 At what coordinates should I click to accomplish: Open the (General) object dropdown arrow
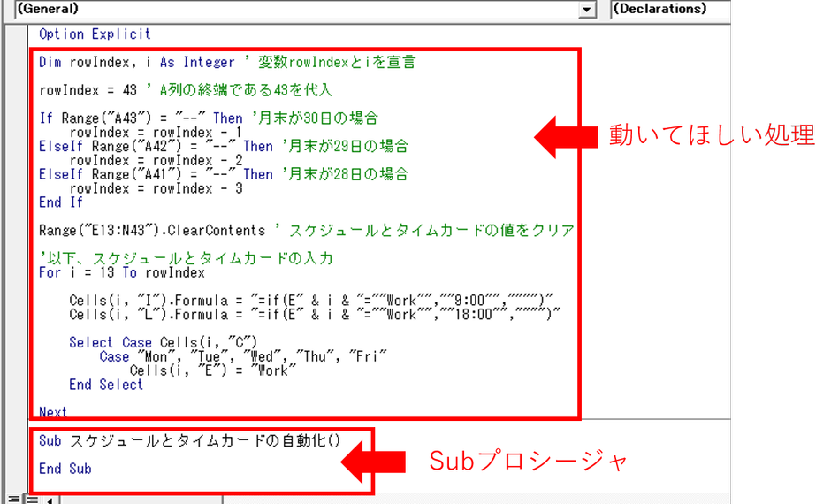coord(586,10)
